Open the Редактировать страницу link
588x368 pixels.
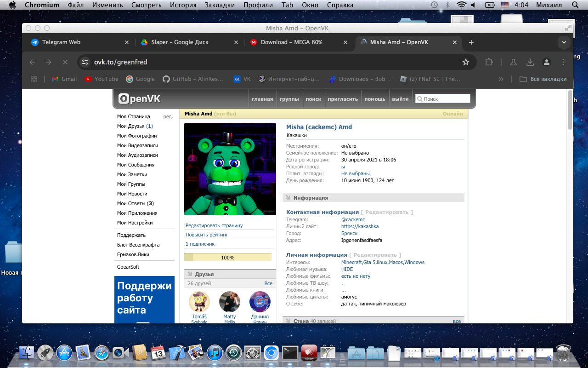pyautogui.click(x=214, y=225)
